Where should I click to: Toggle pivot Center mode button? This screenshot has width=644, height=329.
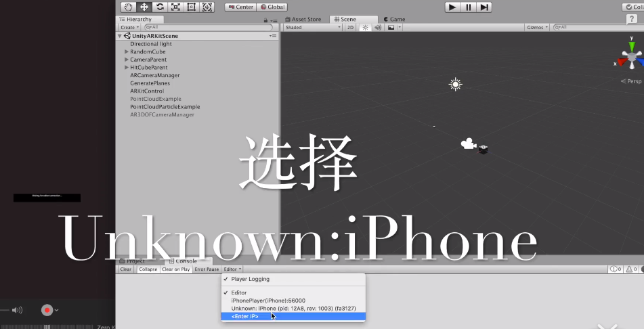point(240,7)
